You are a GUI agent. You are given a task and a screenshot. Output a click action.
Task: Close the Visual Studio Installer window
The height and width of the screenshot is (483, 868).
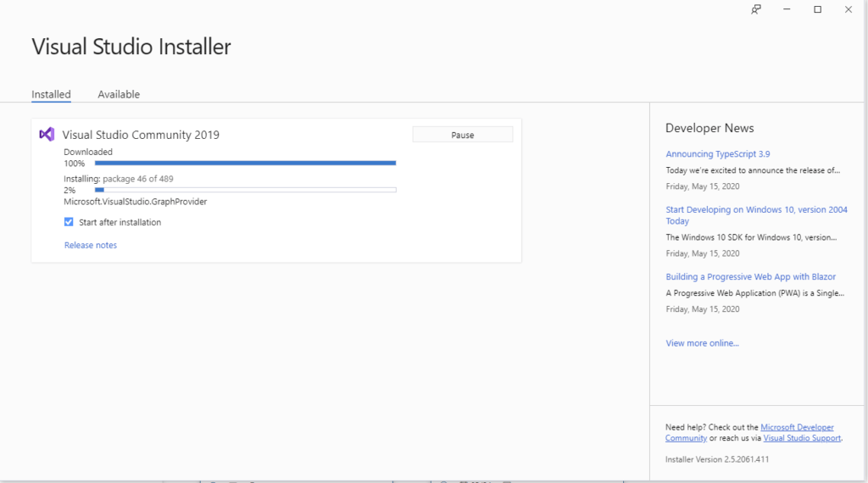tap(849, 9)
